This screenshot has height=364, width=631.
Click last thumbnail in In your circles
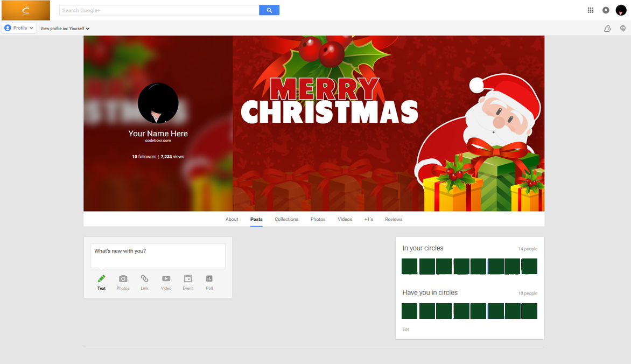529,267
